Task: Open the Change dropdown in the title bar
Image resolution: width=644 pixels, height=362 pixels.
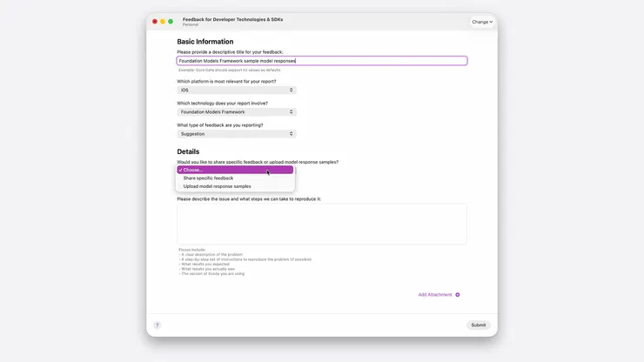Action: pyautogui.click(x=482, y=22)
